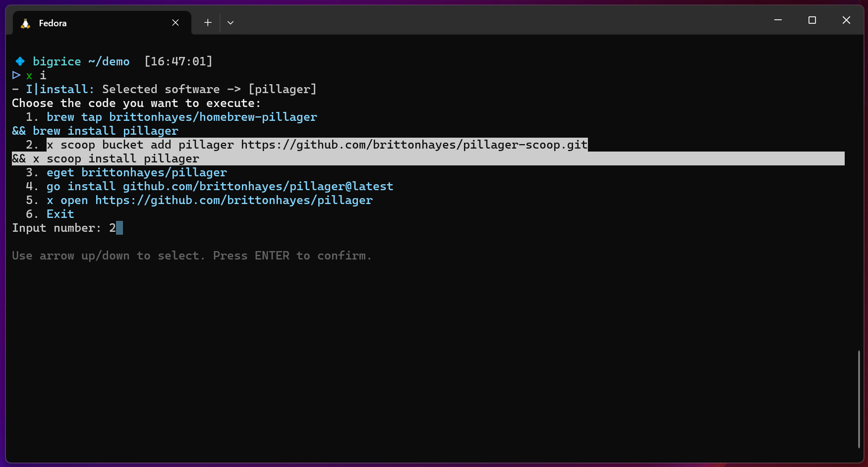Maximize the terminal window
This screenshot has width=868, height=467.
point(812,20)
